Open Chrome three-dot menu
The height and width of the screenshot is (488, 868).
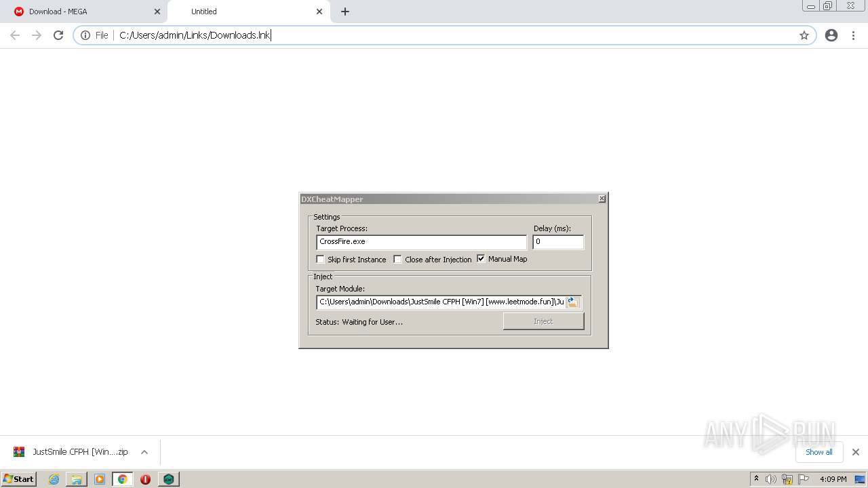pyautogui.click(x=854, y=35)
